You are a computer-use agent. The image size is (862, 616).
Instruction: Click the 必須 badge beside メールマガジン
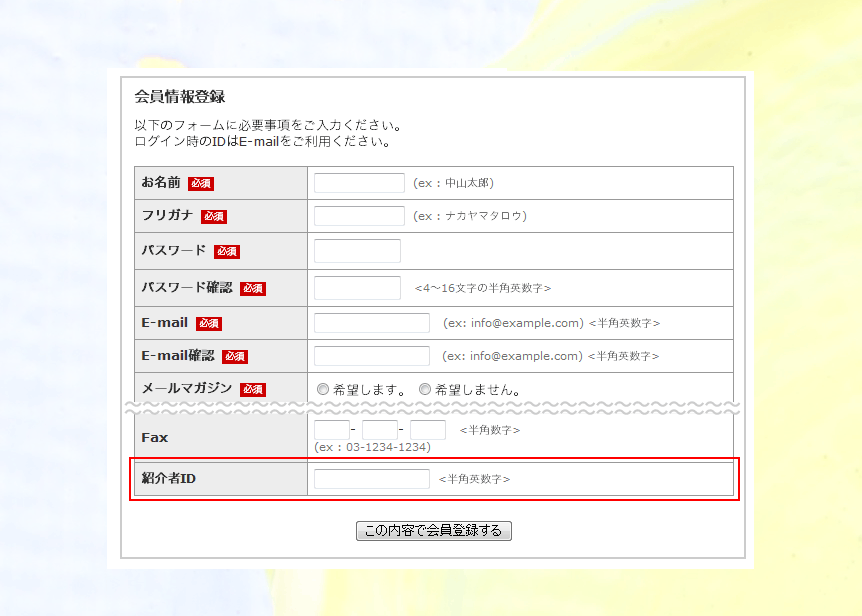(x=253, y=390)
